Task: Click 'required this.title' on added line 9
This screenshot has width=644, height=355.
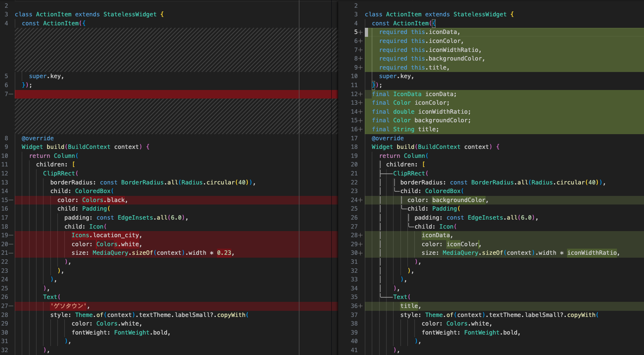Action: pos(414,67)
